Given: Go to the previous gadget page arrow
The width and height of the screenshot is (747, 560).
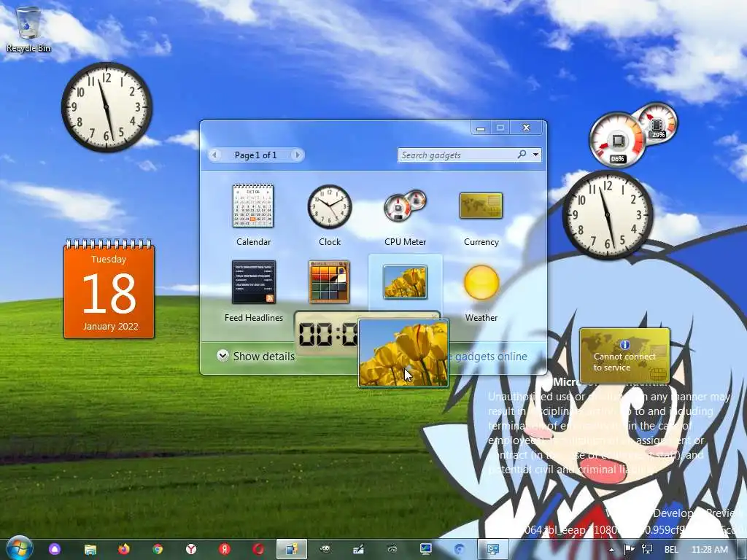Looking at the screenshot, I should point(215,155).
